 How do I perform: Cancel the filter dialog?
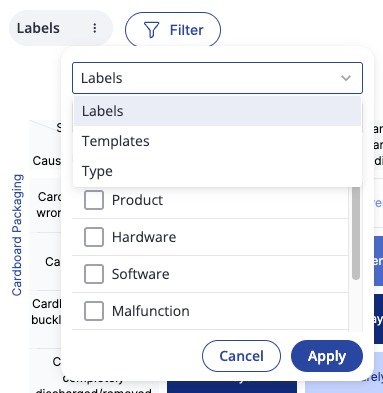coord(241,356)
